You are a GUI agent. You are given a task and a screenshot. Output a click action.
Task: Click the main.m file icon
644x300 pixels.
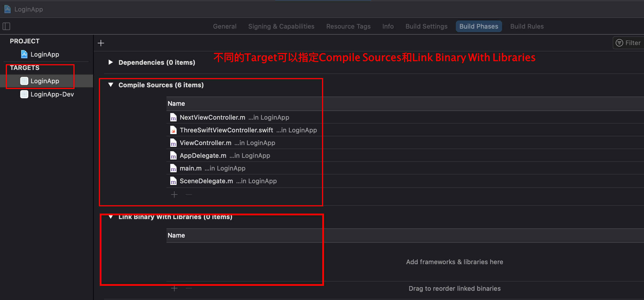coord(173,168)
